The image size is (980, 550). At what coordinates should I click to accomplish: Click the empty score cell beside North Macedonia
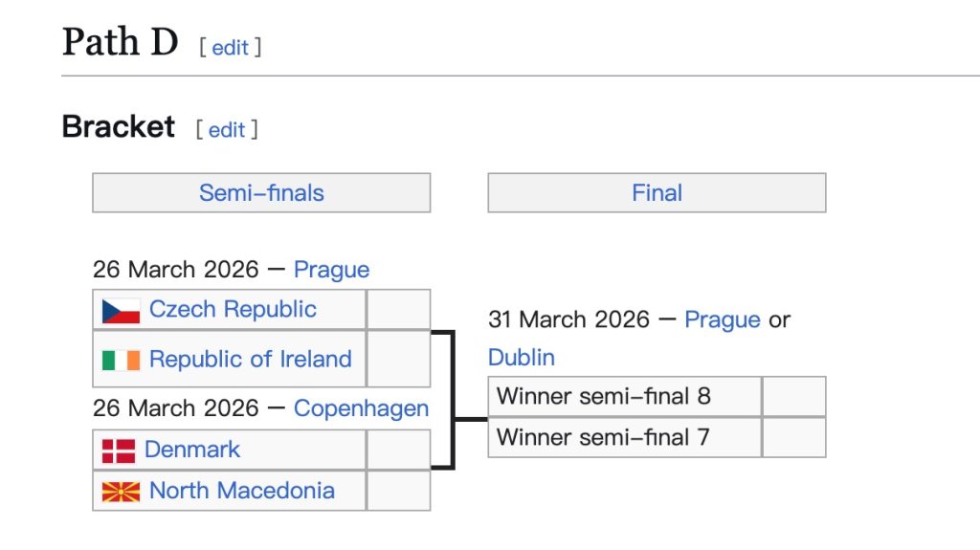[398, 491]
